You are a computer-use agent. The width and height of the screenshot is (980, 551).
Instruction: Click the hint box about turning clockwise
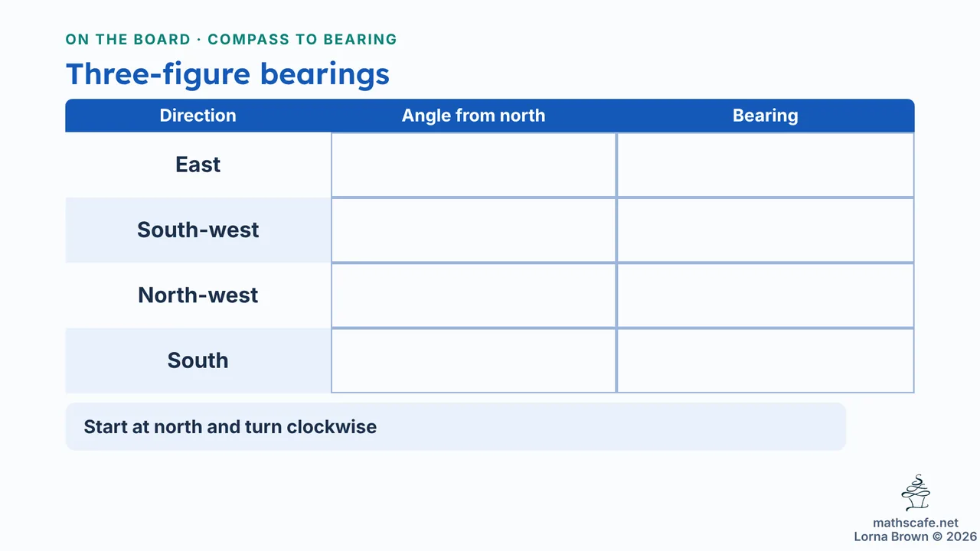(x=456, y=426)
